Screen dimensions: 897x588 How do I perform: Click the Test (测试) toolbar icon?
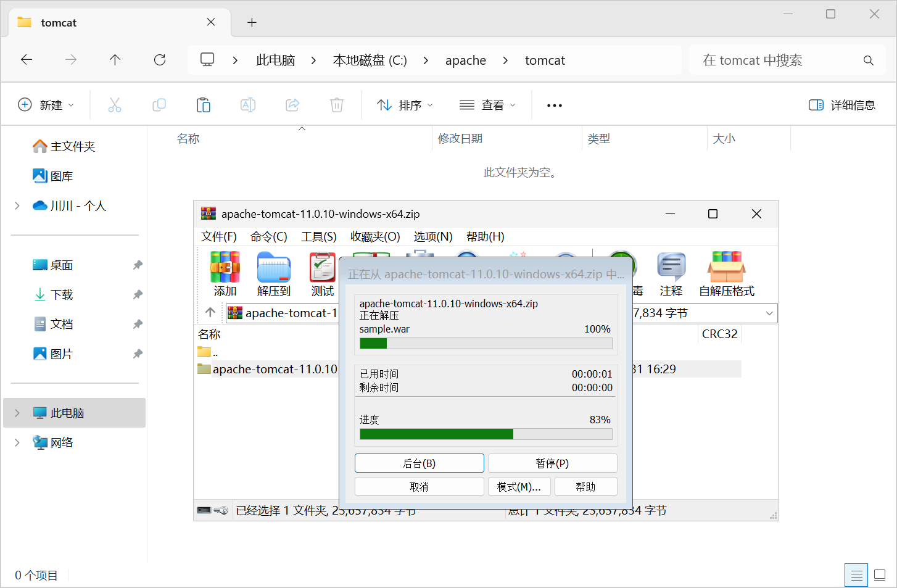[x=322, y=274]
